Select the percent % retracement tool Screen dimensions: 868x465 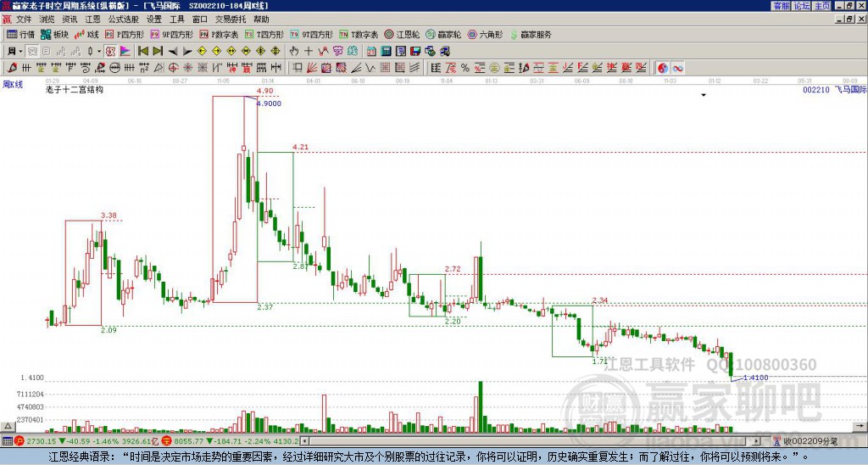click(465, 68)
